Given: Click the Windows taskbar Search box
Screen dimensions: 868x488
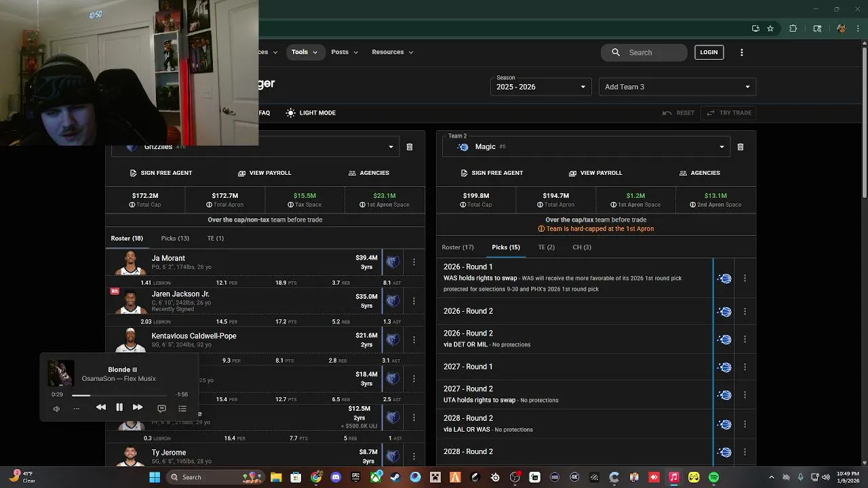Looking at the screenshot, I should click(x=214, y=477).
